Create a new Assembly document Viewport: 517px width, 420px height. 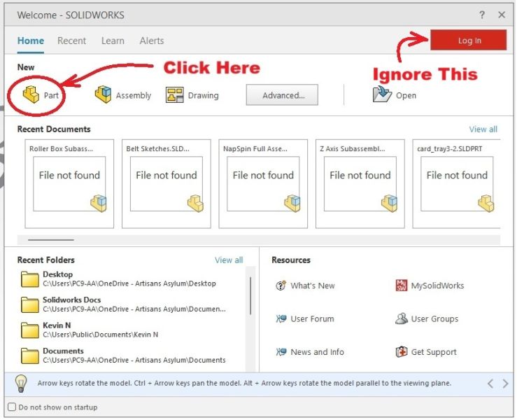click(104, 94)
